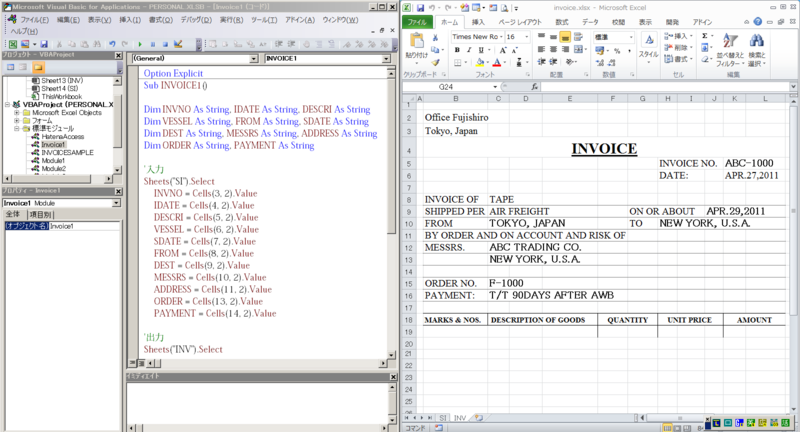Collapse the VBAProject (PERSONAL.XLSB) tree node

[x=8, y=105]
